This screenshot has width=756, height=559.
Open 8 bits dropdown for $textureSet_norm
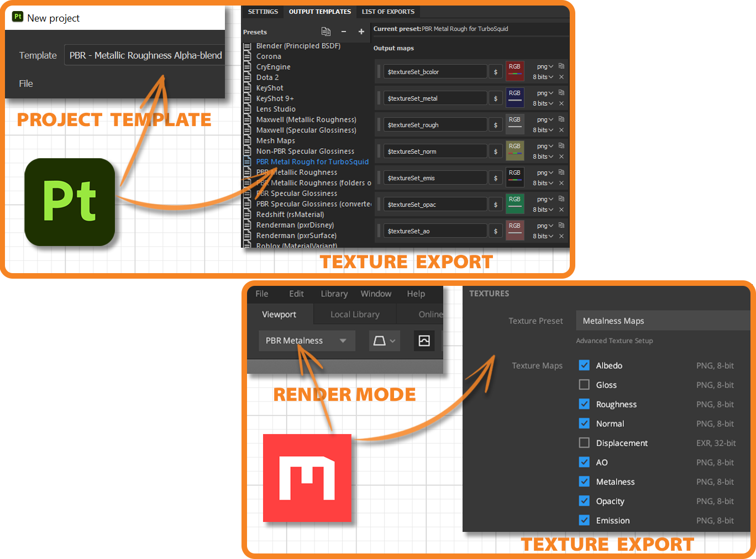[543, 156]
